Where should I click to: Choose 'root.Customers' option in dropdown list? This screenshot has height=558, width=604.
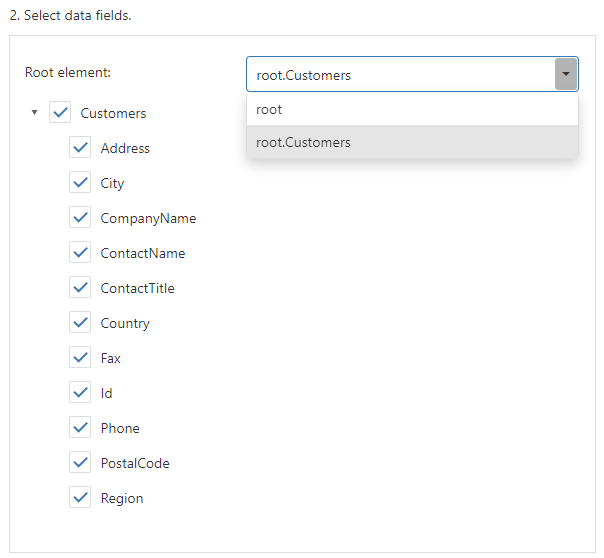[x=411, y=142]
